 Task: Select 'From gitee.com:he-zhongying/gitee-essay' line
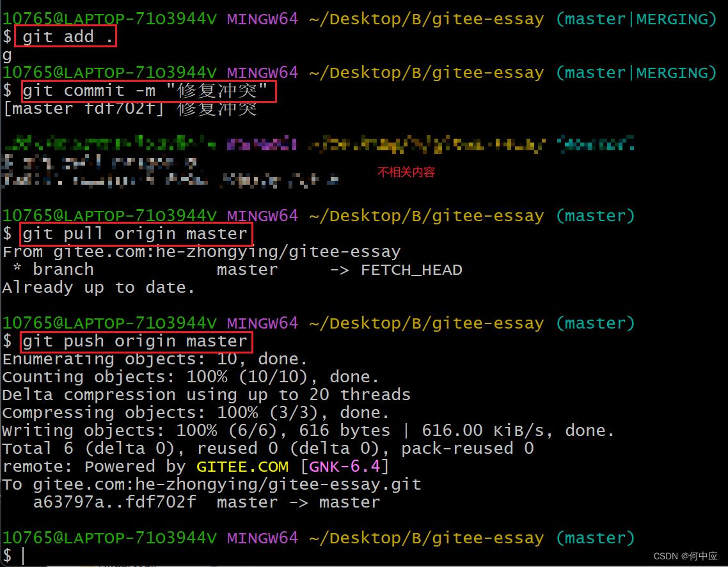[201, 252]
